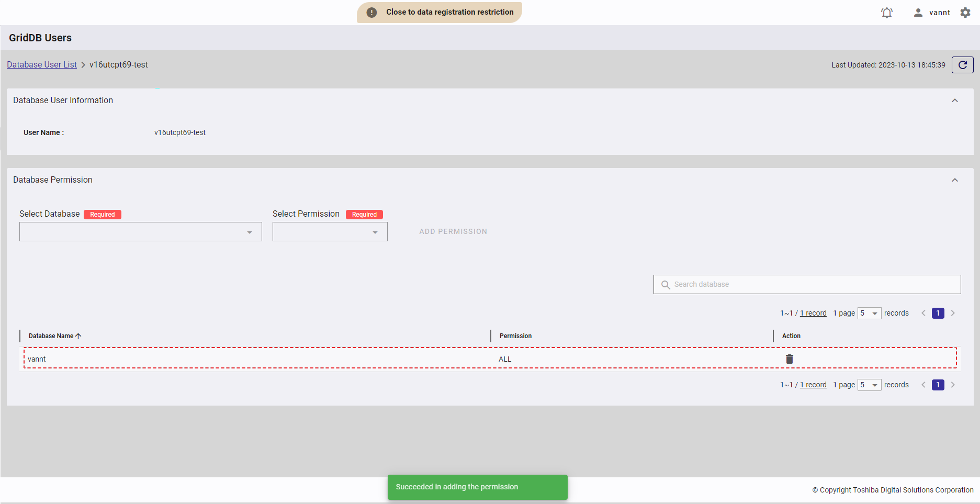Refresh the page with reload icon
The image size is (980, 504).
tap(962, 65)
